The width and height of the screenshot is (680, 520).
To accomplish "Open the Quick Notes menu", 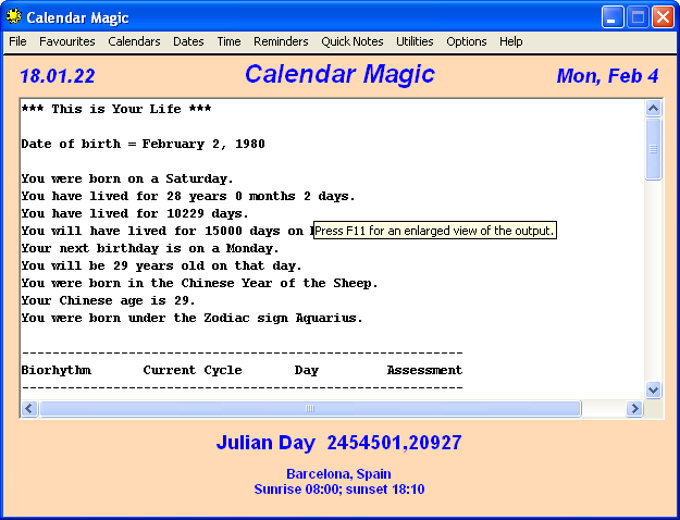I will click(352, 42).
